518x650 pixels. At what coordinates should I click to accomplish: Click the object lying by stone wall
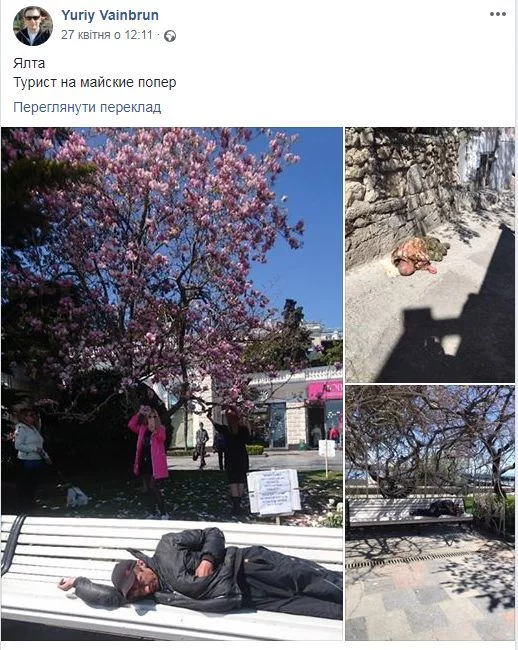pos(419,256)
